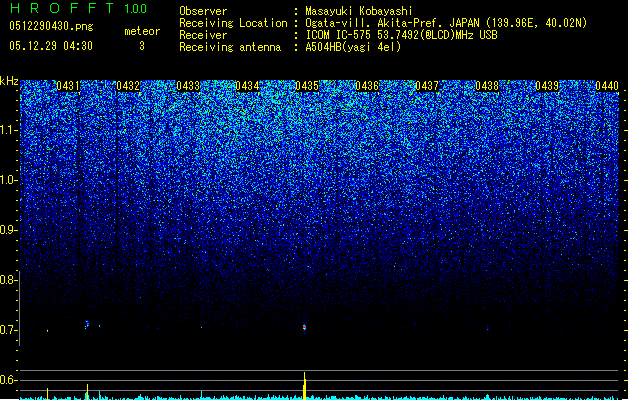Click the A504HB(yagi 4el) antenna text

(353, 47)
